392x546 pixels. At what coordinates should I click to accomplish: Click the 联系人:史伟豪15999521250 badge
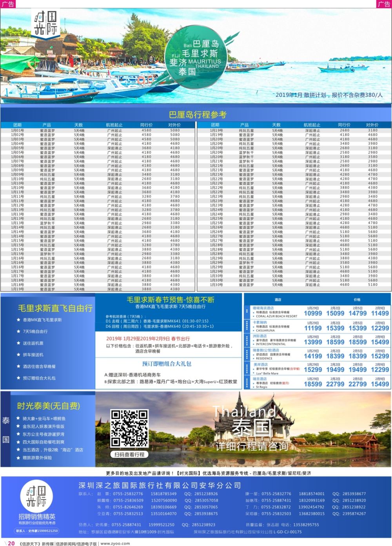point(37,531)
